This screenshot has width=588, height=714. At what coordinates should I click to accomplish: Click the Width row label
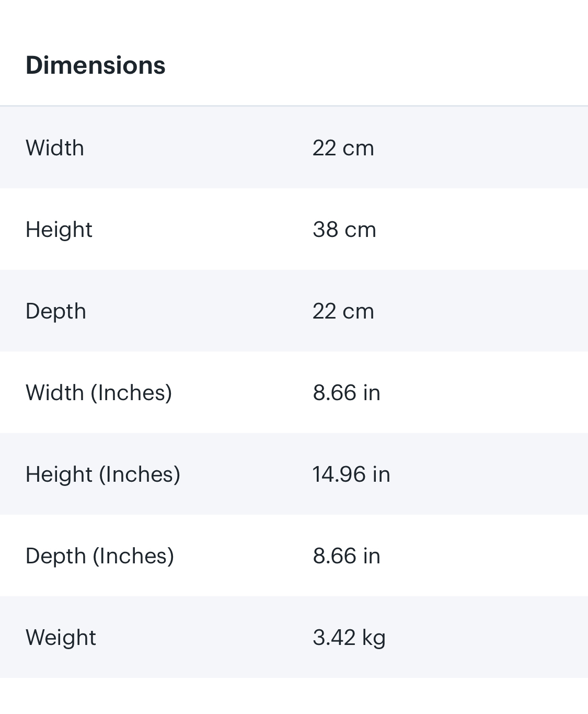[x=55, y=148]
